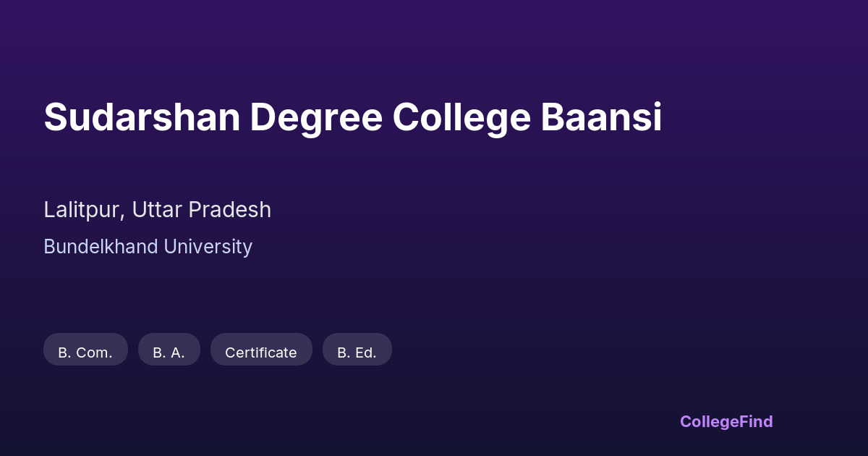Viewport: 868px width, 456px height.
Task: Select the B. Com. course chip
Action: pos(85,352)
